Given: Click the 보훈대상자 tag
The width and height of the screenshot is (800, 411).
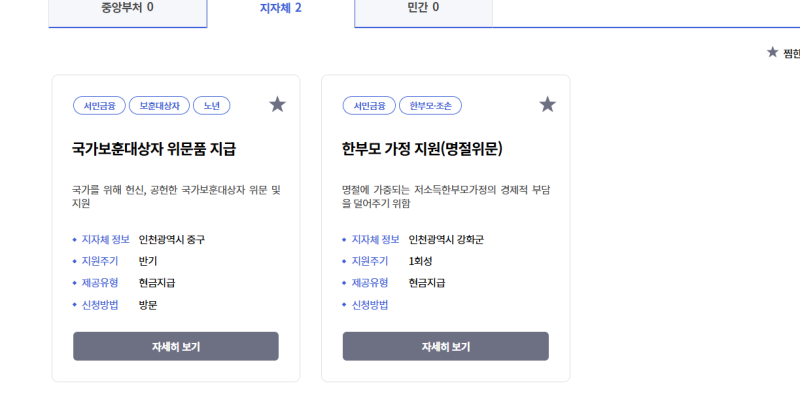Looking at the screenshot, I should coord(159,105).
